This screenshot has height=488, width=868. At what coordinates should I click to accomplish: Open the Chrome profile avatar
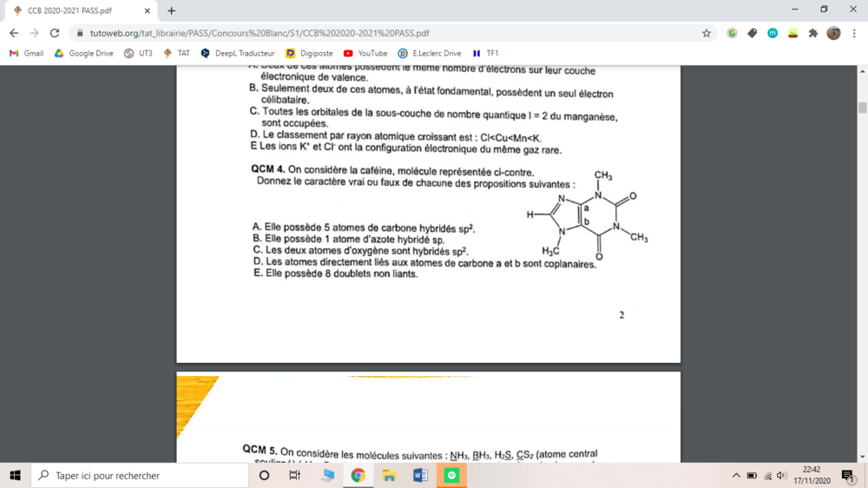point(833,33)
